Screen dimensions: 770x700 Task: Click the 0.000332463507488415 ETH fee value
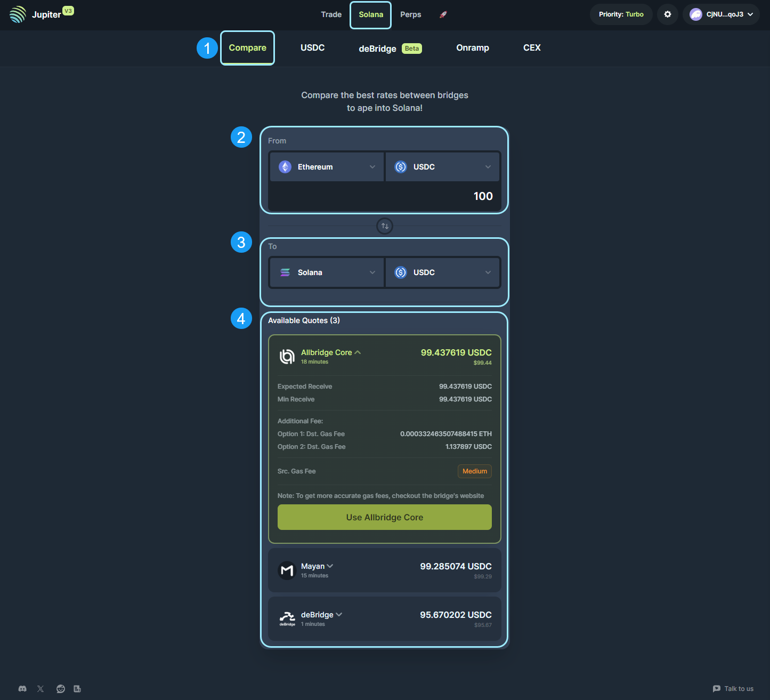446,434
